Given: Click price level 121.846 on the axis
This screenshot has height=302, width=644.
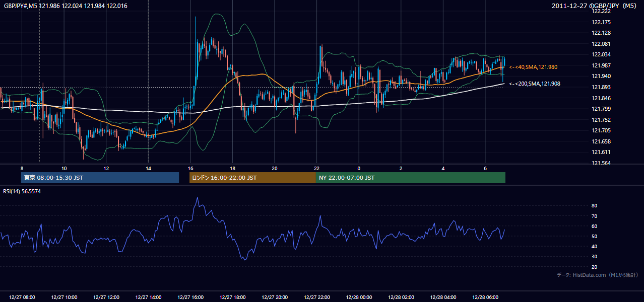Looking at the screenshot, I should click(602, 98).
